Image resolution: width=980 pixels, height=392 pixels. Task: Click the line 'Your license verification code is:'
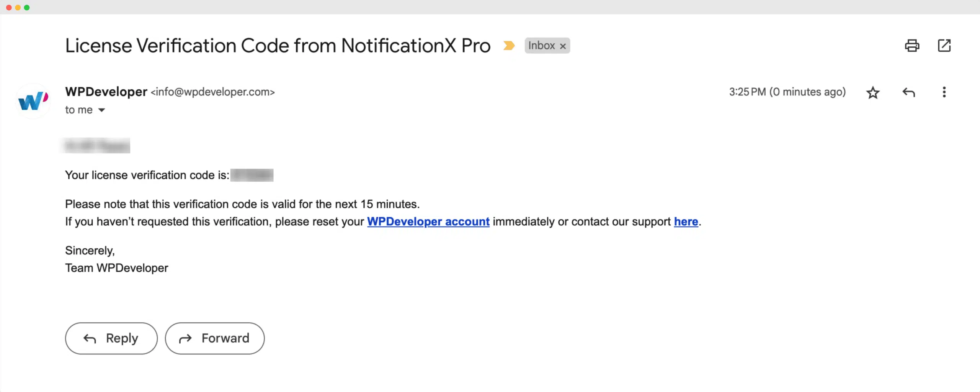point(147,175)
